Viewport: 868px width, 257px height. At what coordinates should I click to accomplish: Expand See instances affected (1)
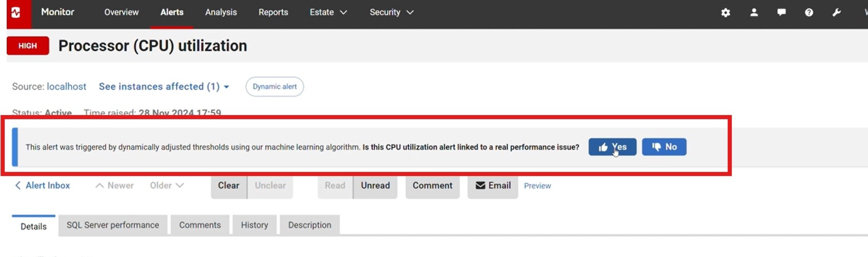[x=164, y=87]
